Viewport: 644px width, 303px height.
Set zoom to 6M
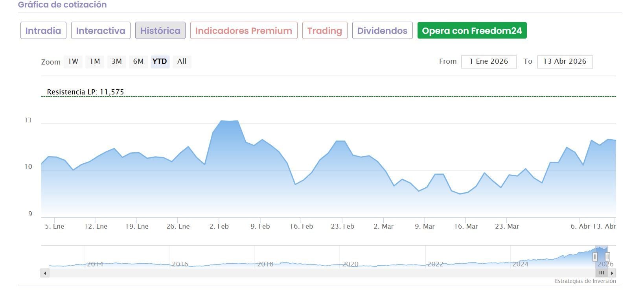click(x=138, y=61)
